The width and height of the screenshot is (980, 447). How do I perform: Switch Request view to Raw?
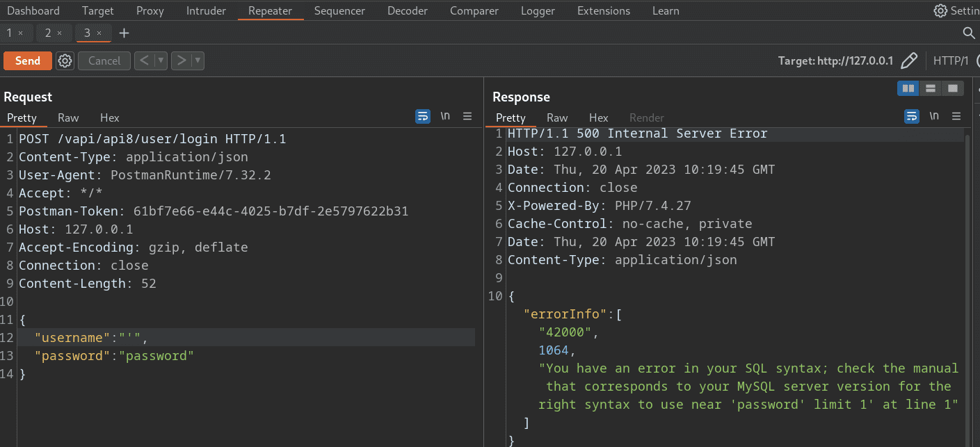pos(68,117)
